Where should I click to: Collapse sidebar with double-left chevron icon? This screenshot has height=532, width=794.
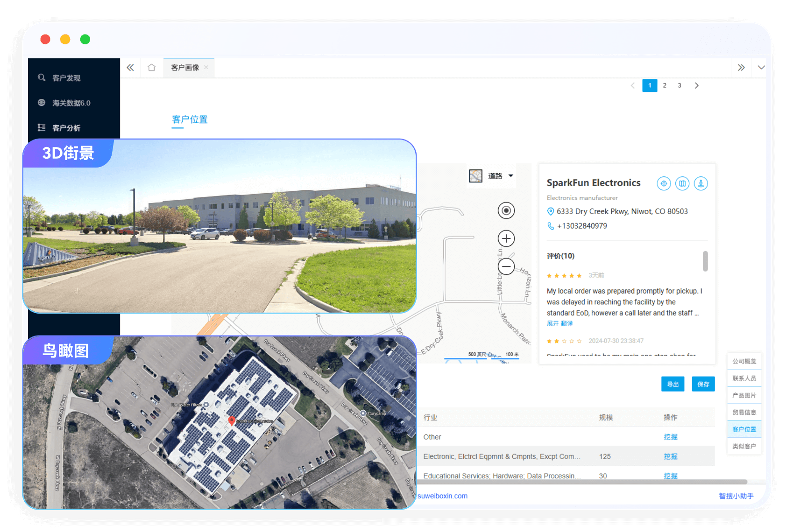coord(130,68)
